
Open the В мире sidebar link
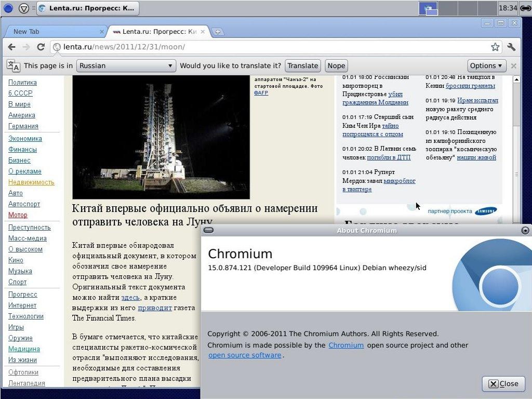click(x=19, y=104)
